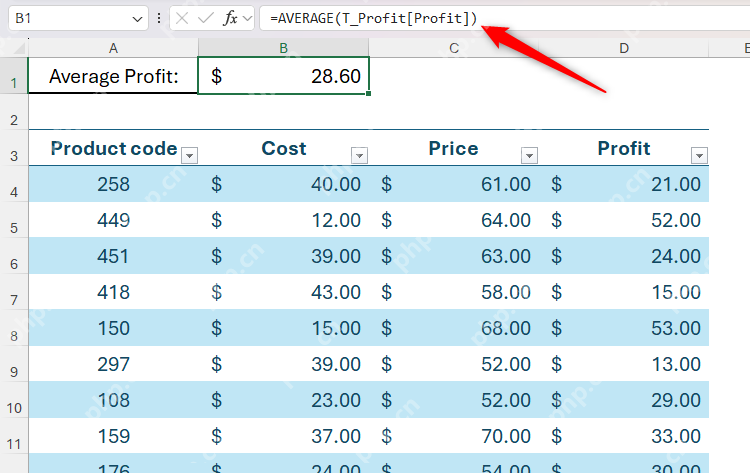Select row 4 header
The height and width of the screenshot is (473, 750).
[x=14, y=184]
